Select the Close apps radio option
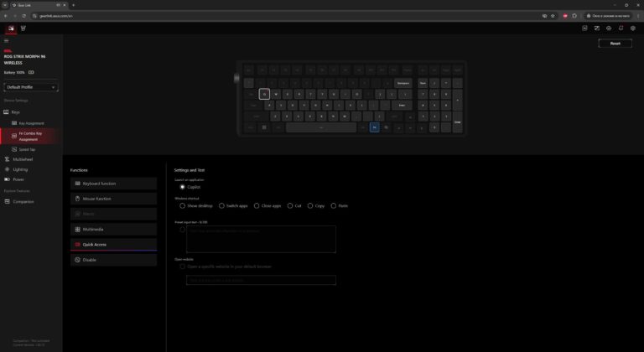The width and height of the screenshot is (644, 352). coord(257,206)
